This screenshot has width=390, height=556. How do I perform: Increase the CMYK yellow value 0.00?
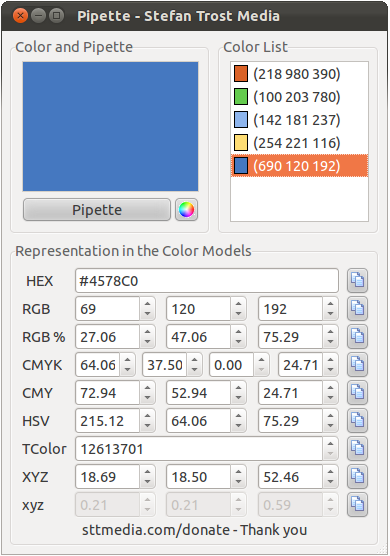261,360
